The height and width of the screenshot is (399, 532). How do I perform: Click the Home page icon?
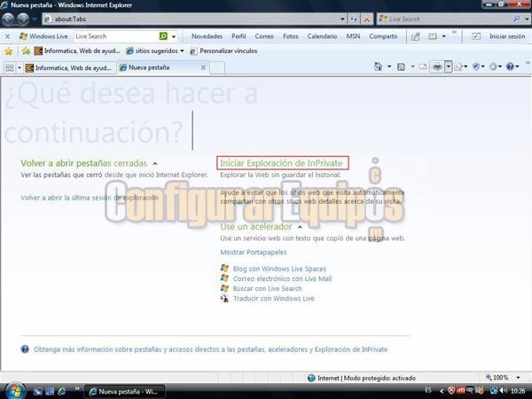point(378,66)
